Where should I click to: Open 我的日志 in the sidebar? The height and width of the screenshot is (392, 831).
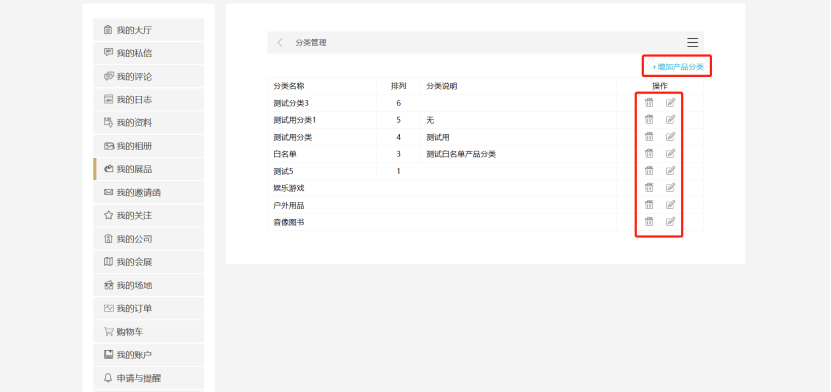click(148, 100)
